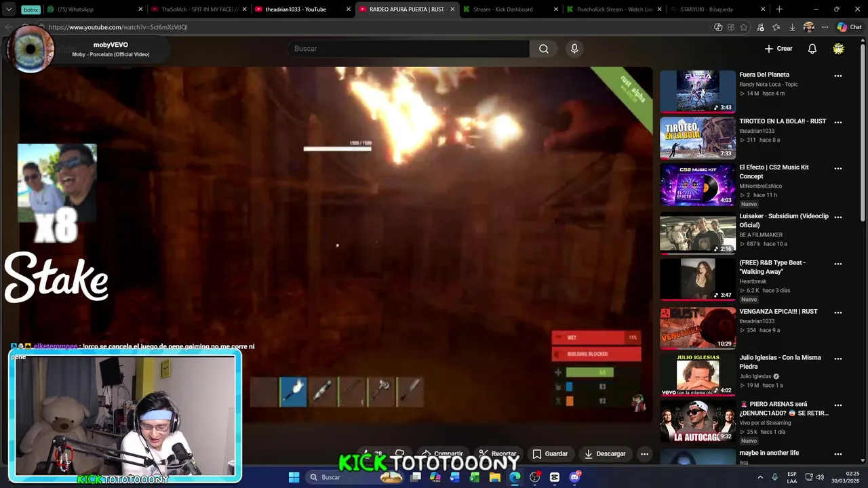
Task: Open the PIERO ARENAS será DENUNCIADO title
Action: coord(784,409)
